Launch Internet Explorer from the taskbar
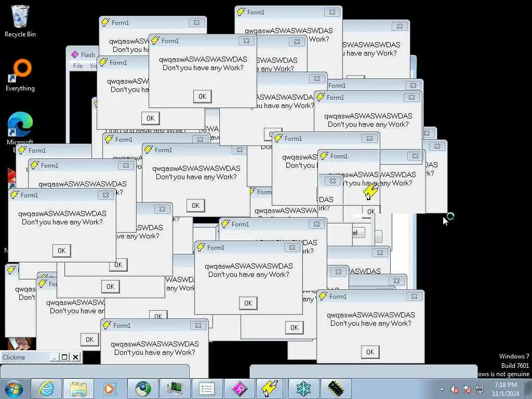The width and height of the screenshot is (532, 399). 46,389
